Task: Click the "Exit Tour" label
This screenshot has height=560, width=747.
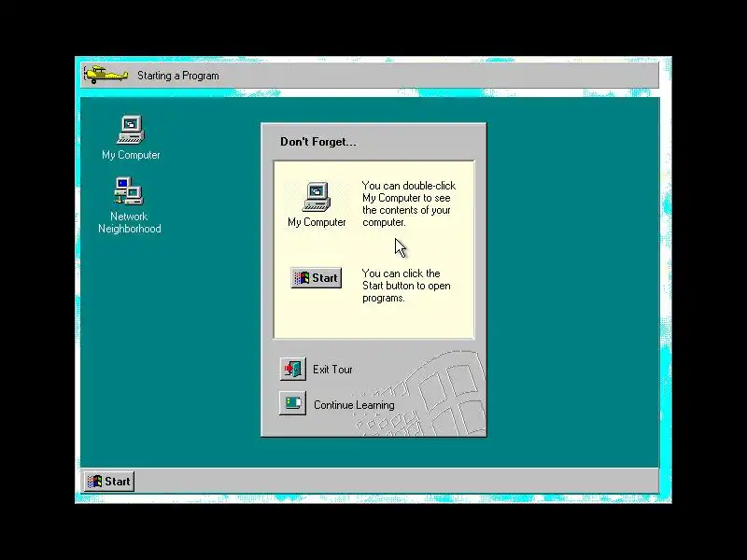Action: (x=332, y=370)
